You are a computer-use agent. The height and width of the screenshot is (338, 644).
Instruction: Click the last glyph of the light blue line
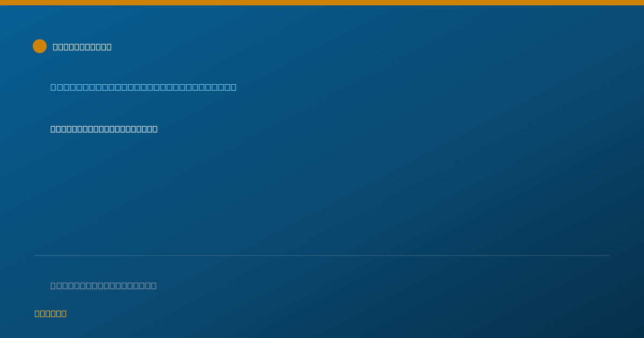233,87
